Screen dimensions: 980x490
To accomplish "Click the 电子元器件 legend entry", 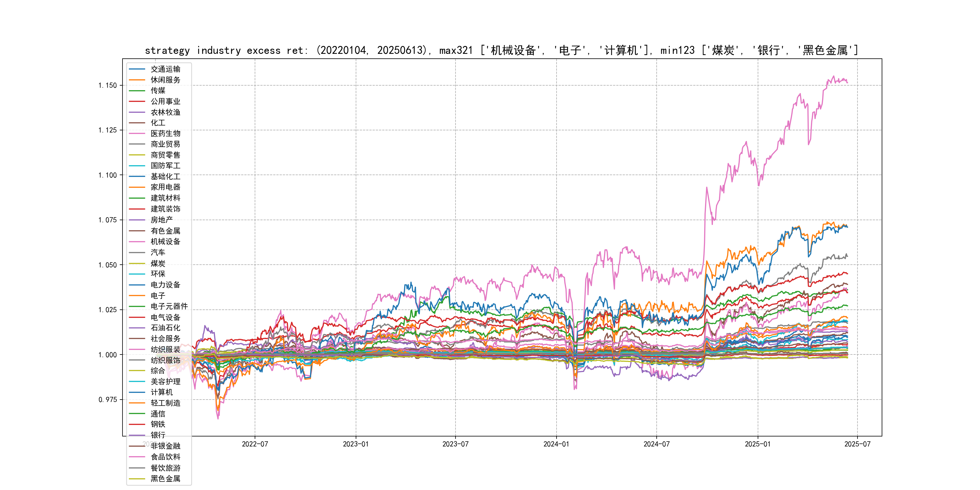I will 169,306.
